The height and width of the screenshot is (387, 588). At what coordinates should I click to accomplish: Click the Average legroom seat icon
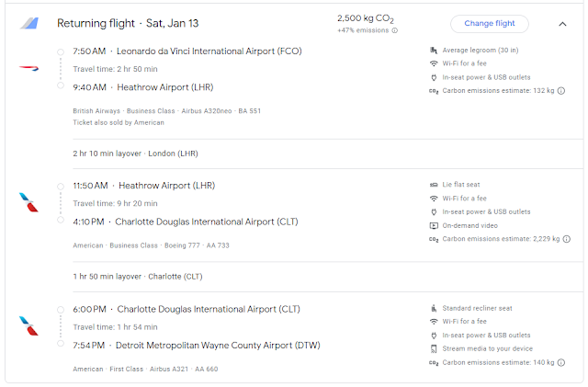tap(434, 50)
